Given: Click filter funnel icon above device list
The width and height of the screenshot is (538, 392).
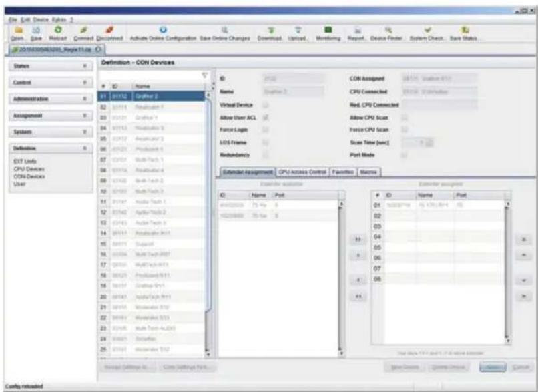Looking at the screenshot, I should pos(204,75).
